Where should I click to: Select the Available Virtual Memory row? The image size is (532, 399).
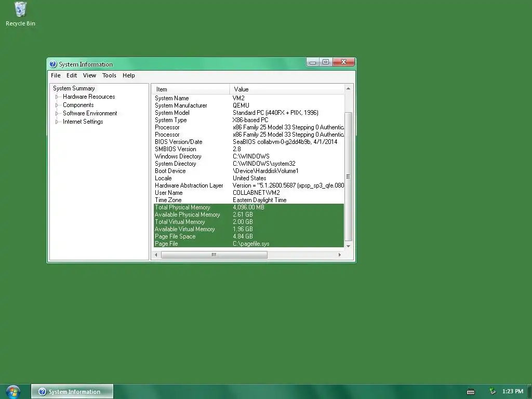click(248, 229)
